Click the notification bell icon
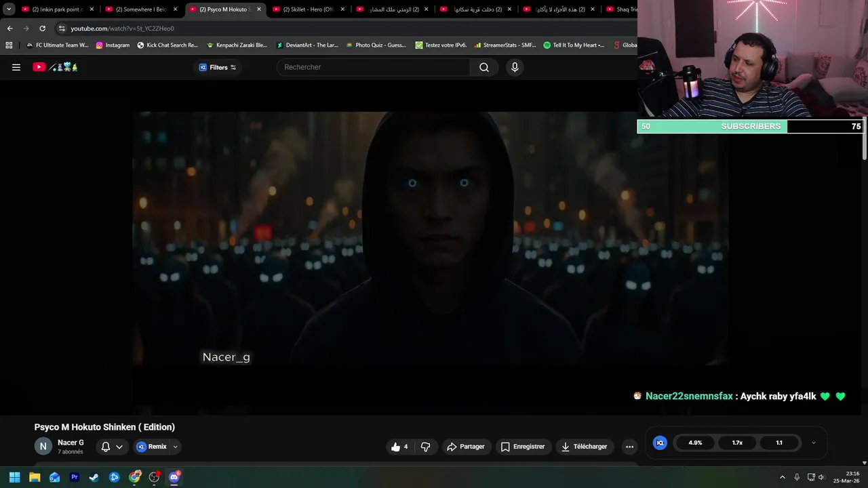 coord(105,447)
